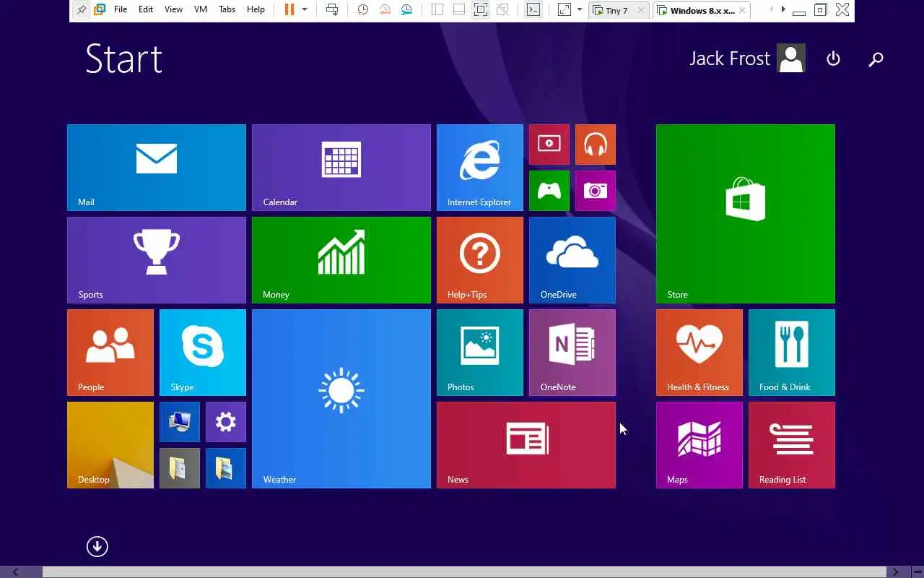924x578 pixels.
Task: Open the Money tile
Action: click(341, 260)
